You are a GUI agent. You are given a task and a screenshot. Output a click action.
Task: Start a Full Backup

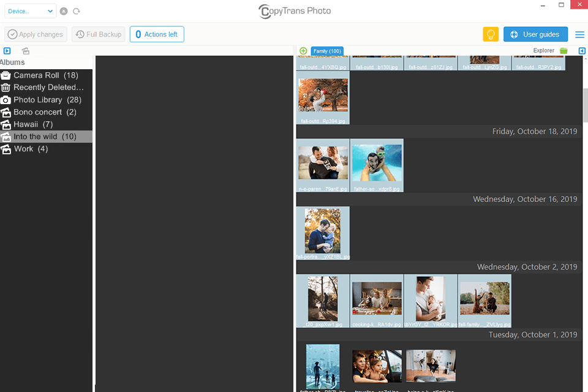99,34
